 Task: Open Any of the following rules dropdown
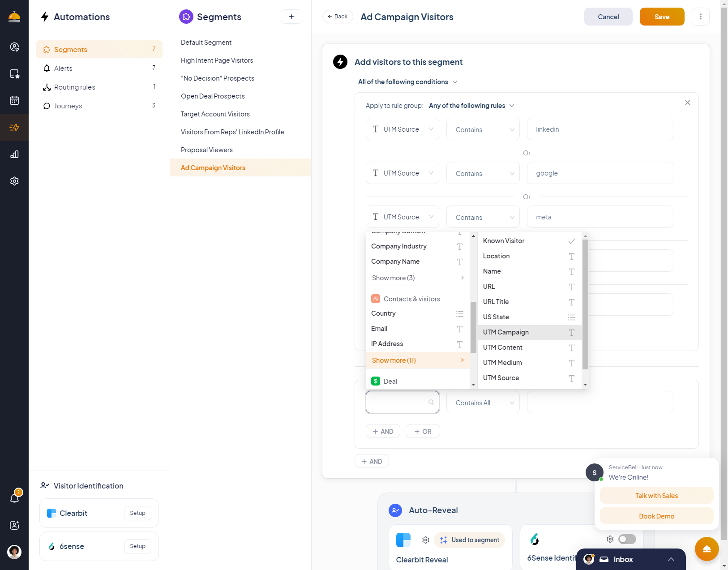click(x=471, y=106)
